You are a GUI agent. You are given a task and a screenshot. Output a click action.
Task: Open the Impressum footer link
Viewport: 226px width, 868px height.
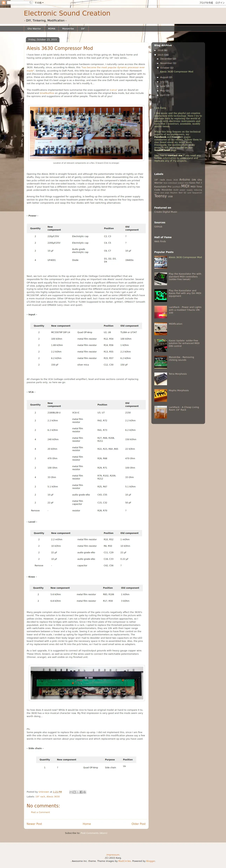click(x=113, y=855)
